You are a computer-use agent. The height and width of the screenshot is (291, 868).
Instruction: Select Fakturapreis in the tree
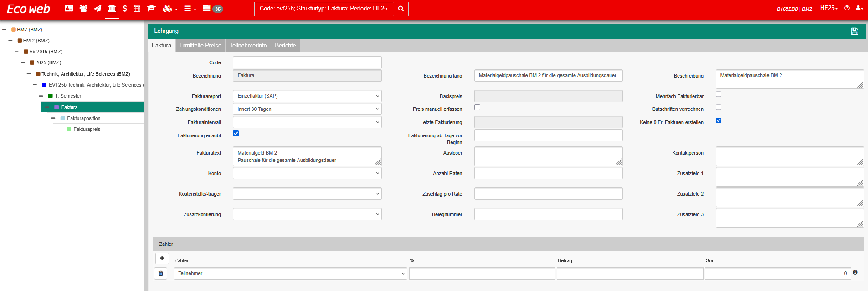click(x=87, y=129)
